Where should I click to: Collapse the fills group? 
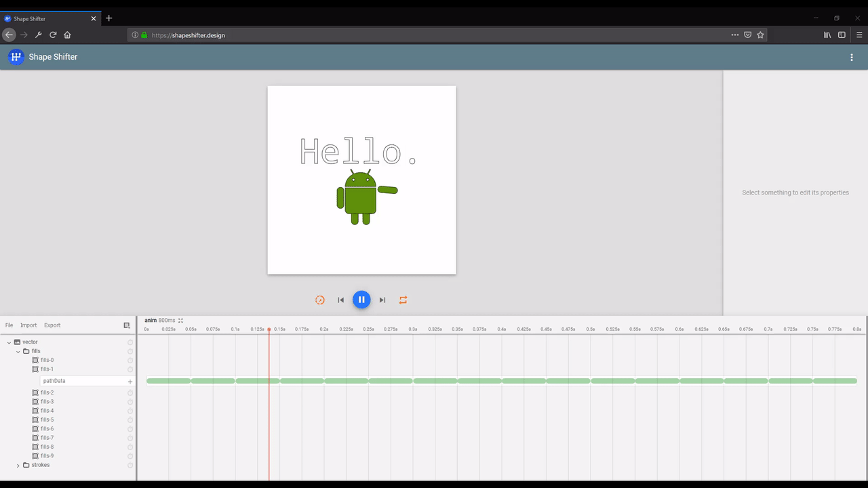click(18, 351)
